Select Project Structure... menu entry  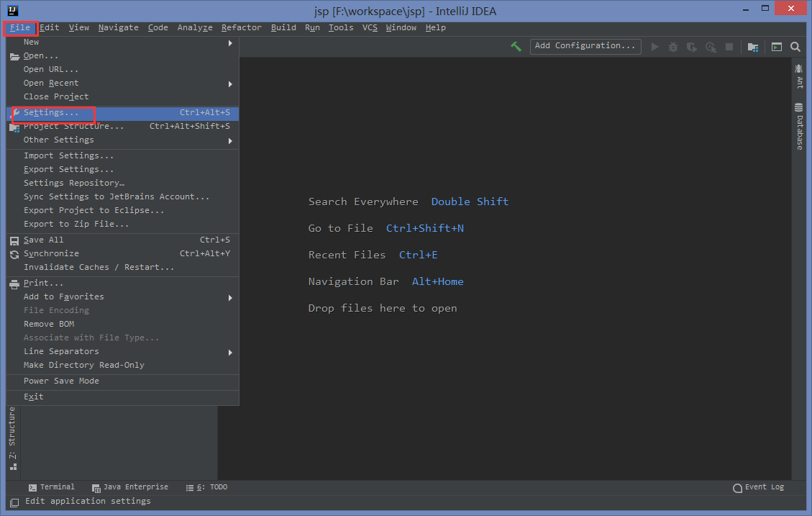click(123, 127)
